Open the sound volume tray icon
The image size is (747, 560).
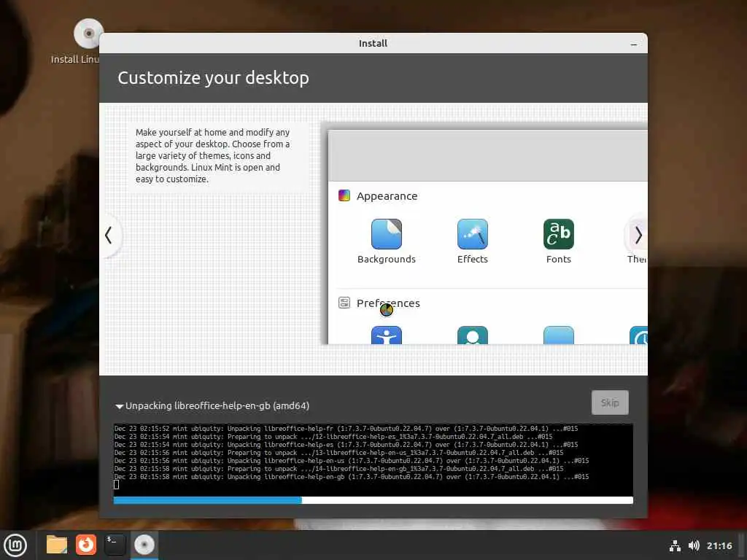(694, 545)
